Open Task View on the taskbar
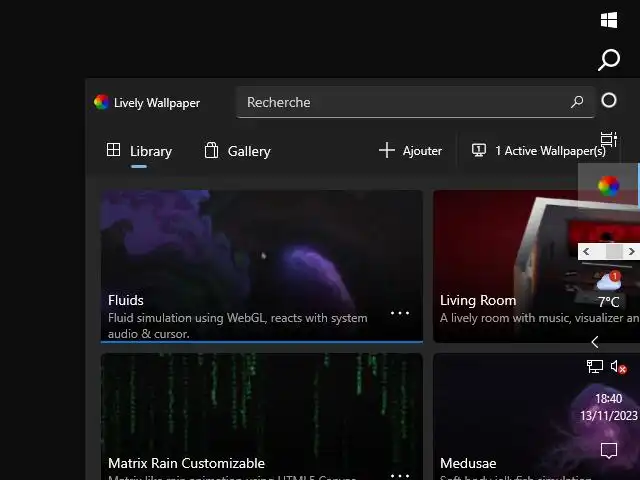640x480 pixels. tap(609, 140)
